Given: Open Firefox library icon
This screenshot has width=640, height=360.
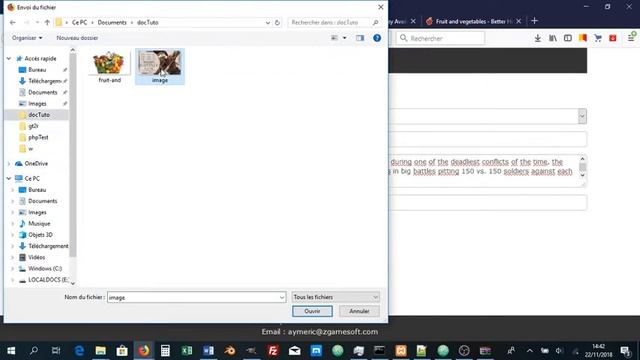Looking at the screenshot, I should 553,38.
